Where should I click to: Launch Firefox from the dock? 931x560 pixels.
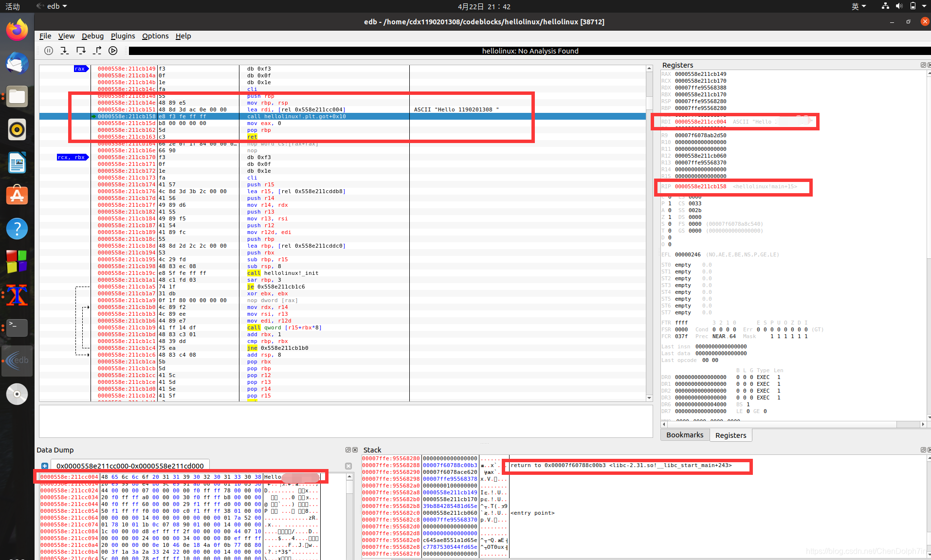pyautogui.click(x=17, y=30)
